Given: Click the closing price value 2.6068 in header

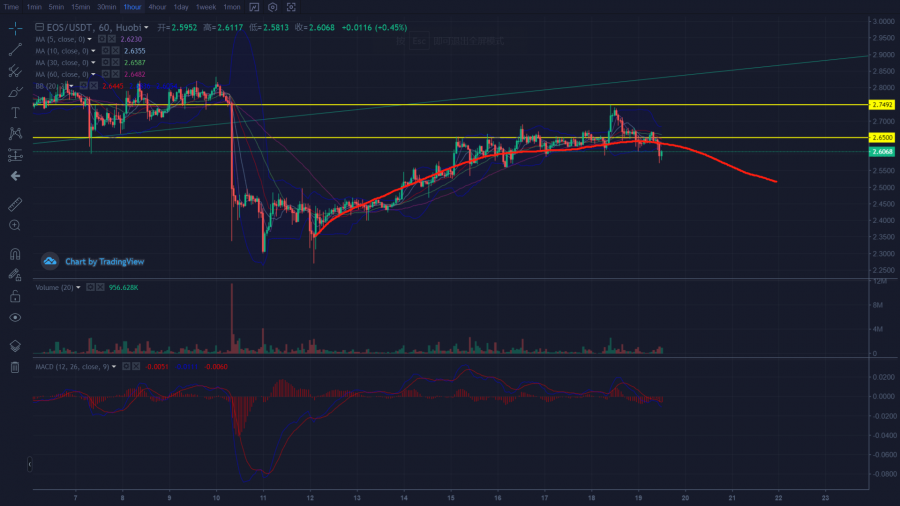Looking at the screenshot, I should click(322, 28).
